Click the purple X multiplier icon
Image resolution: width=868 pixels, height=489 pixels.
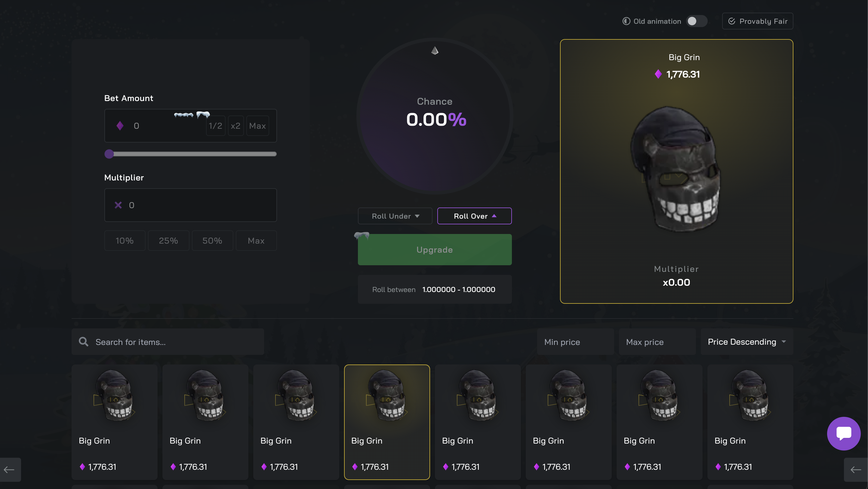coord(118,205)
